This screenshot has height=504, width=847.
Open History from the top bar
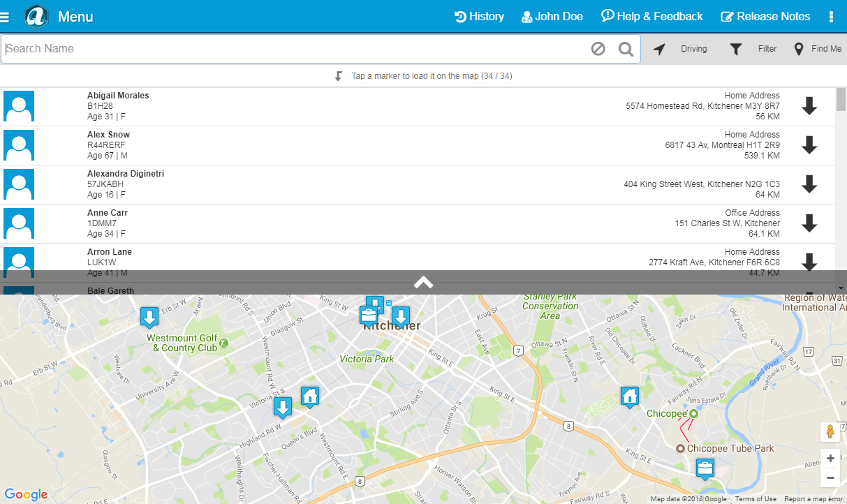coord(479,17)
